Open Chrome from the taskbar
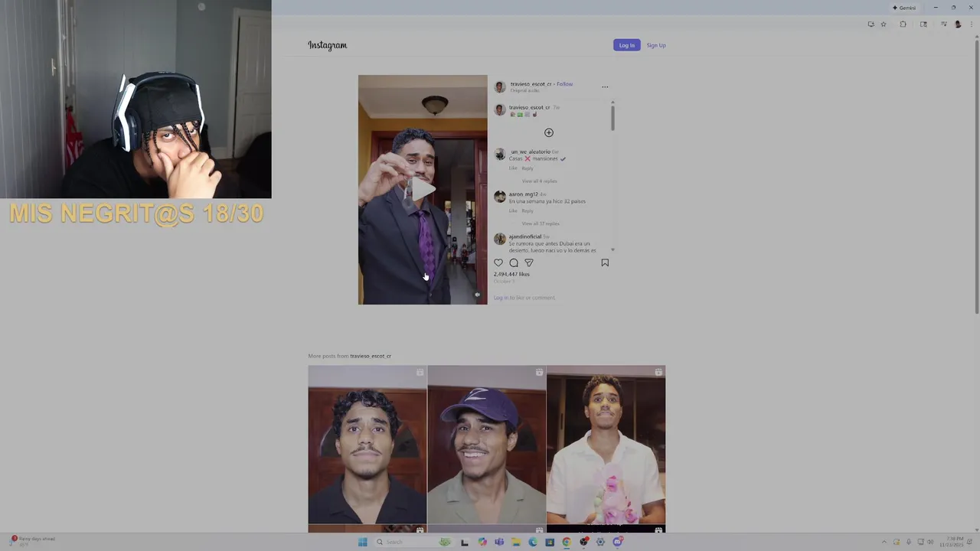This screenshot has width=980, height=551. point(567,542)
